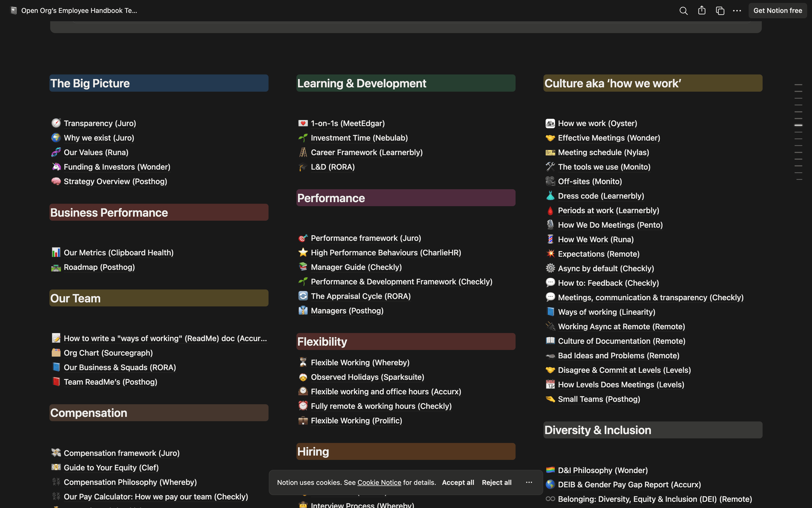Open How We Do Meetings (Pento)
812x508 pixels.
click(610, 225)
